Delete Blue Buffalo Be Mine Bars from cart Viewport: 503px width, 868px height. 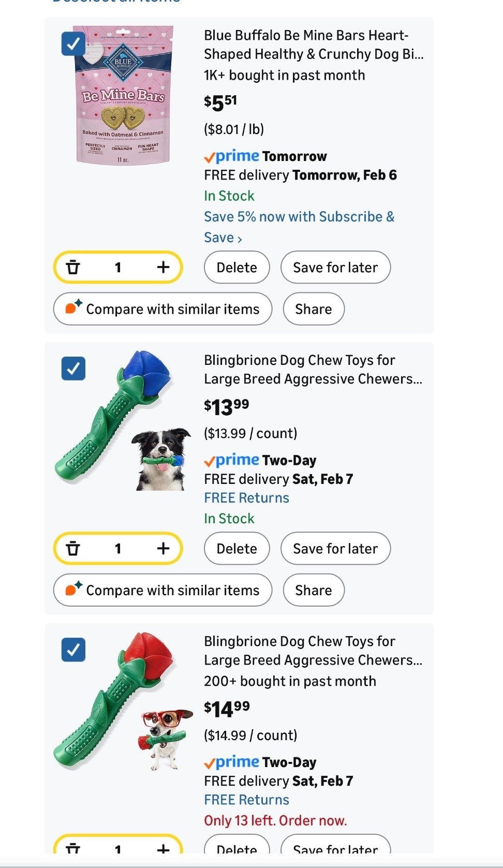coord(236,267)
